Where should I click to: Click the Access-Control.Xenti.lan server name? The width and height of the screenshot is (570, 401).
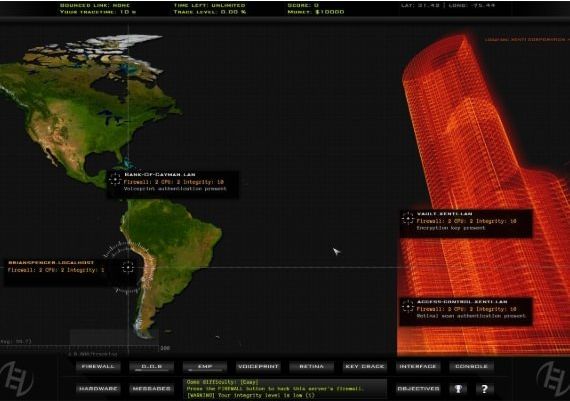coord(462,302)
